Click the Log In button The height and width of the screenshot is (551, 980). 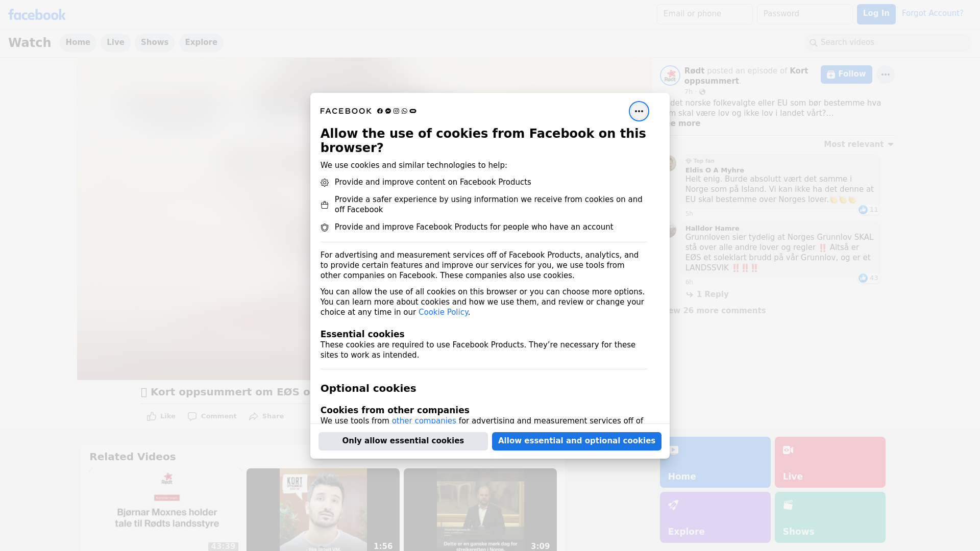[x=876, y=14]
